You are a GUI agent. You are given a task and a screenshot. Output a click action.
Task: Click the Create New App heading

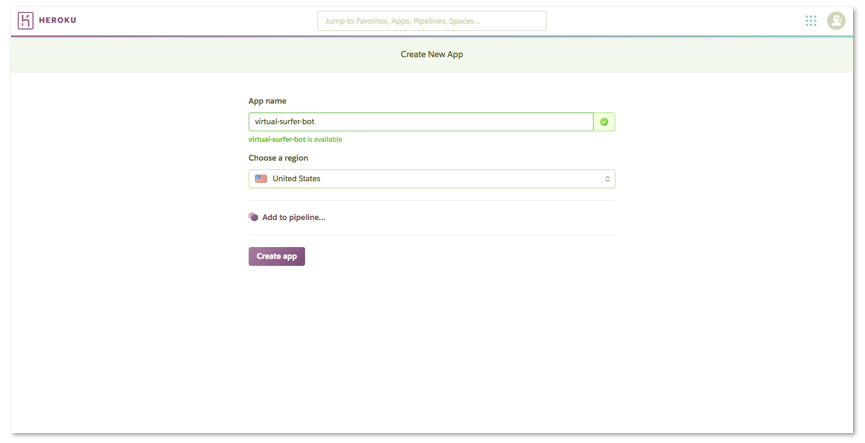pos(432,55)
